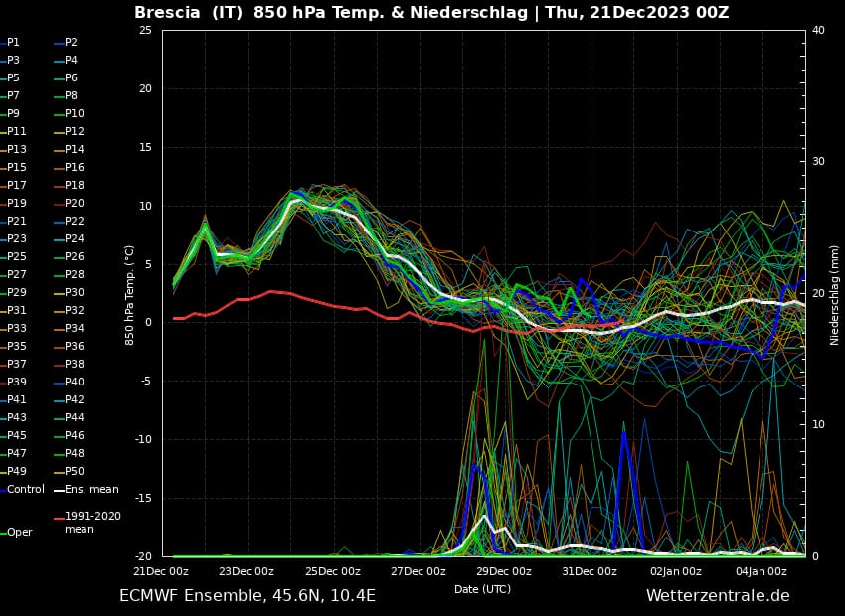Click the P1 legend label
Image resolution: width=845 pixels, height=616 pixels.
pyautogui.click(x=13, y=43)
